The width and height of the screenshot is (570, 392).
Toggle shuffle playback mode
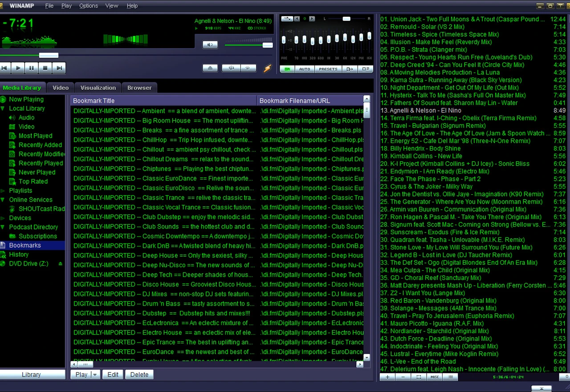point(231,68)
